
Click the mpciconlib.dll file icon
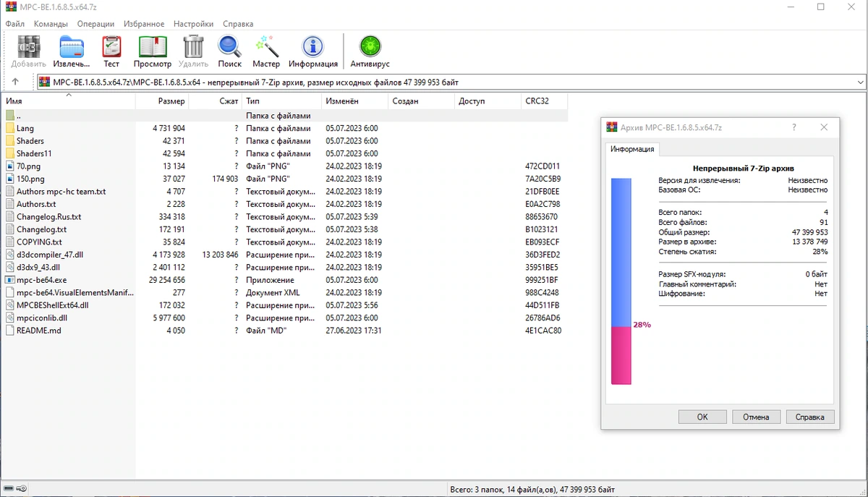coord(10,318)
